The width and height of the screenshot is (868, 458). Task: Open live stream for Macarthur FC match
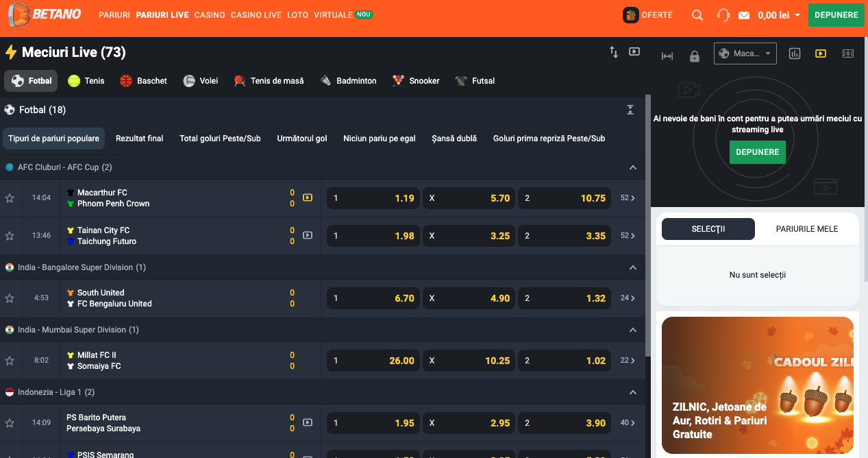(x=308, y=197)
